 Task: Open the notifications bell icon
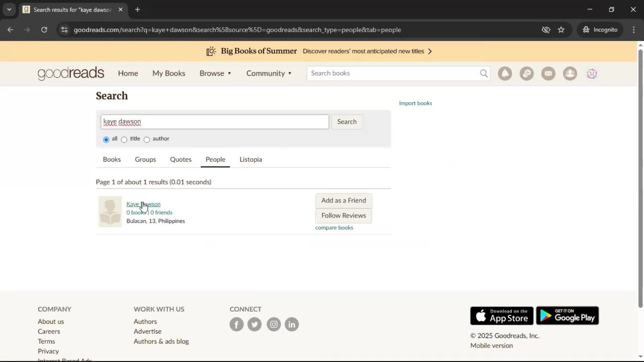point(505,73)
